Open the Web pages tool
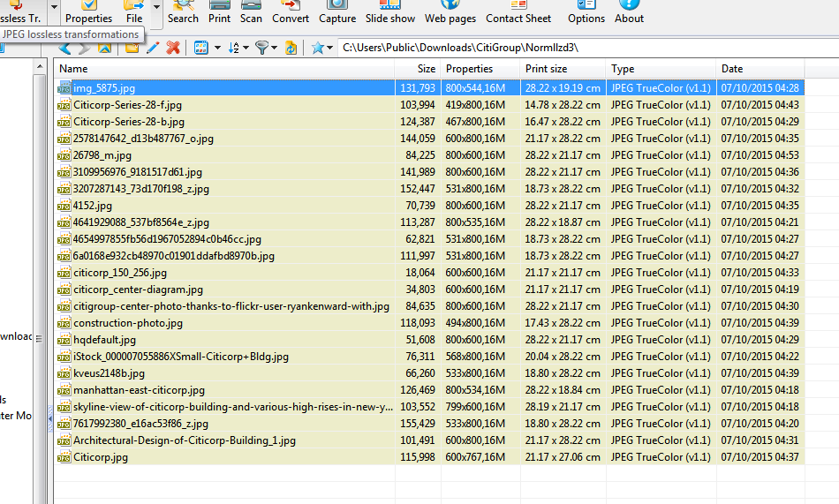The width and height of the screenshot is (839, 504). point(450,12)
